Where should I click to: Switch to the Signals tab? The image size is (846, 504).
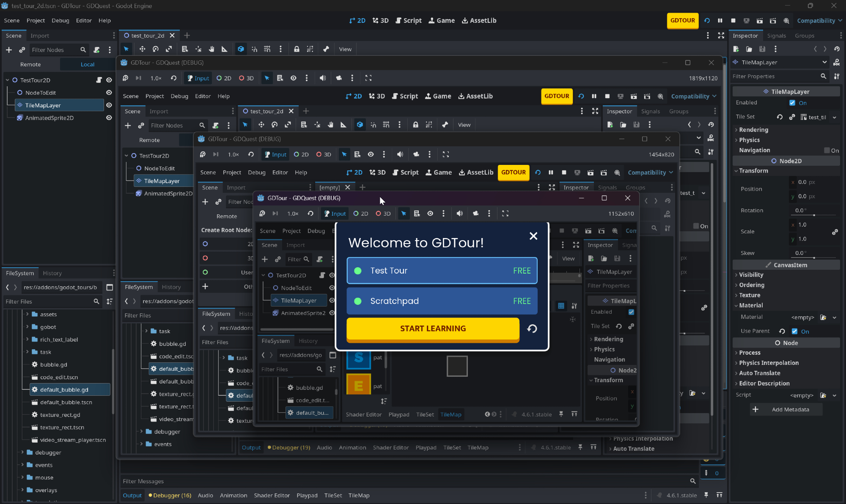click(776, 36)
